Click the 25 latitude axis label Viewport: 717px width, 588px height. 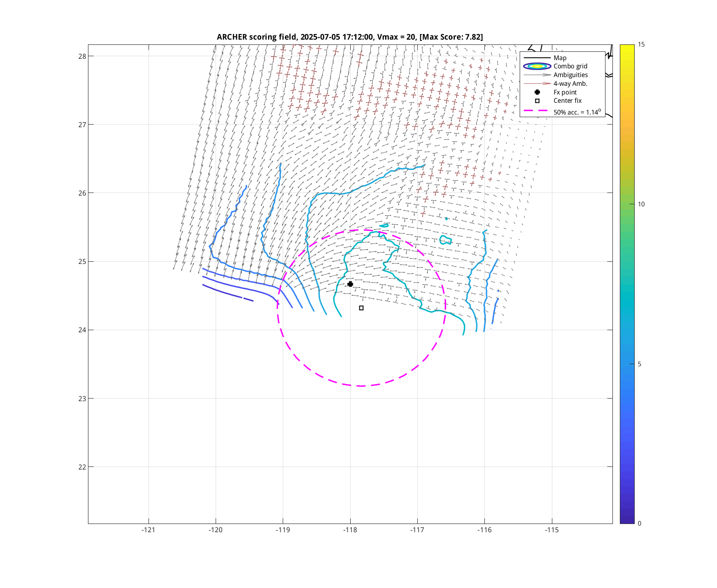pyautogui.click(x=82, y=262)
